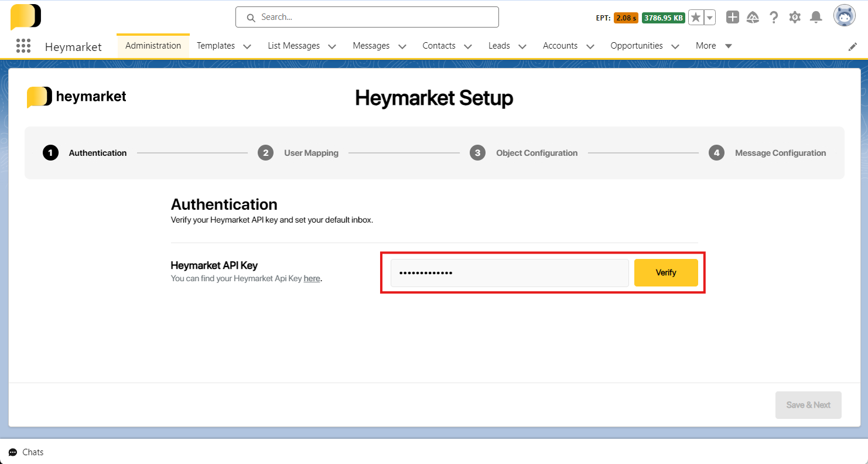Viewport: 868px width, 464px height.
Task: Open the Chats utility bar item
Action: pyautogui.click(x=26, y=452)
